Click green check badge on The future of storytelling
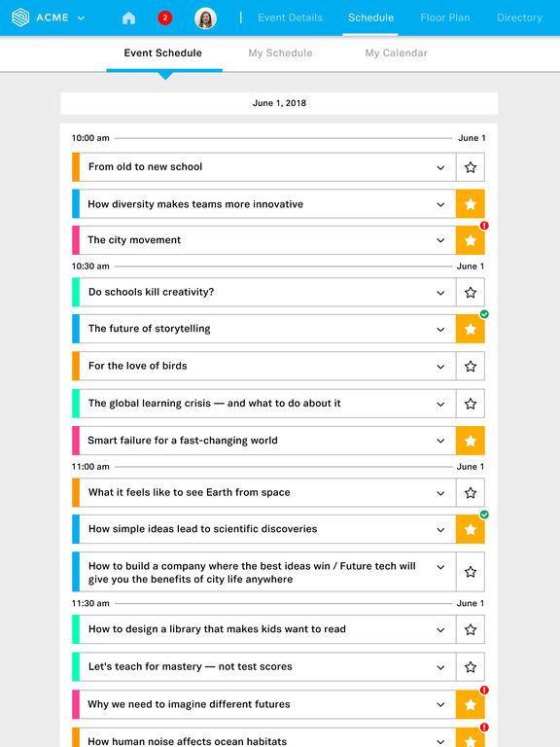The height and width of the screenshot is (747, 560). point(484,314)
